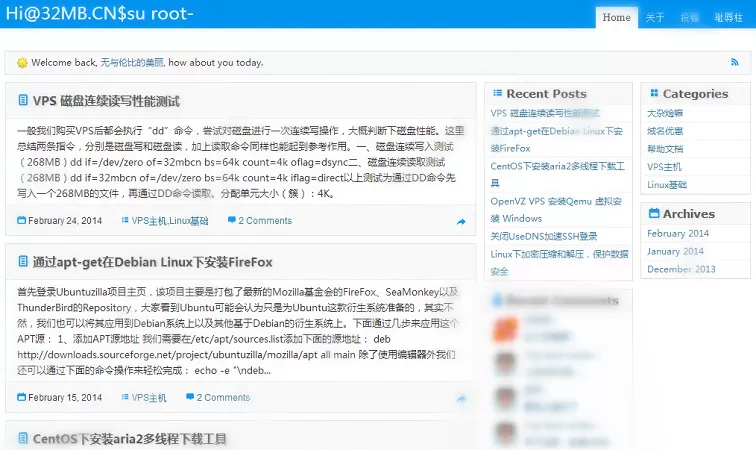
Task: Click the site title Hi@32MB.CN$su root-
Action: tap(99, 13)
